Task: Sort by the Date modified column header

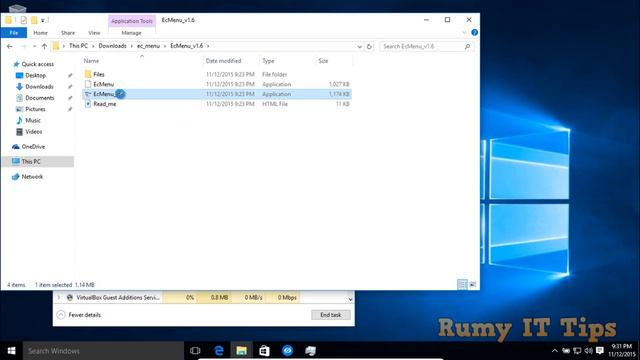Action: (x=223, y=61)
